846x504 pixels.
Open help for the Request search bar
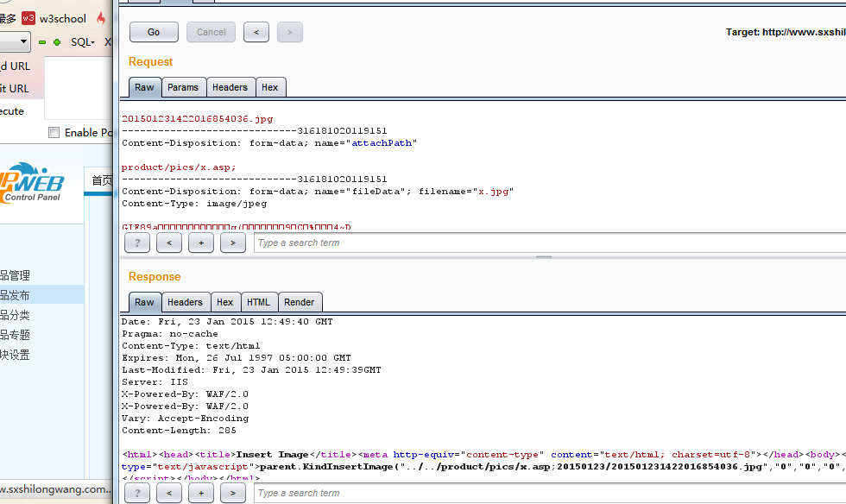tap(137, 243)
